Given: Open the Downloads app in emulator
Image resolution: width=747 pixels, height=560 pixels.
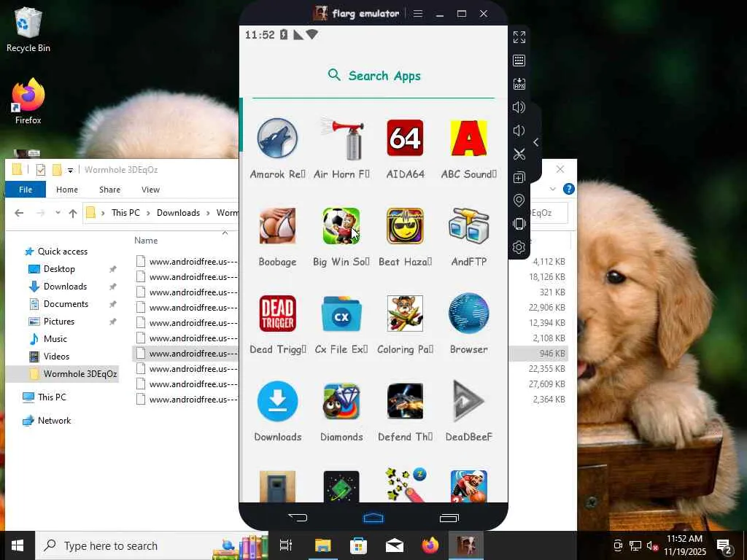Looking at the screenshot, I should click(278, 402).
